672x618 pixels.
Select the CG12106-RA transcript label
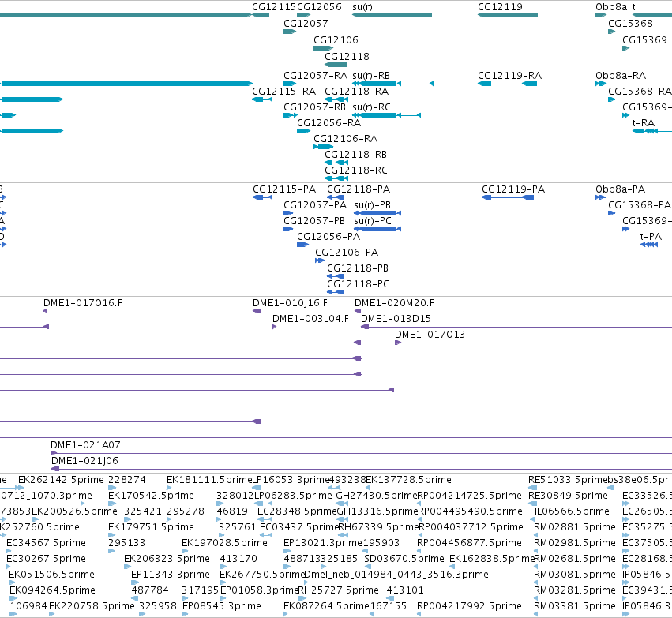coord(345,139)
